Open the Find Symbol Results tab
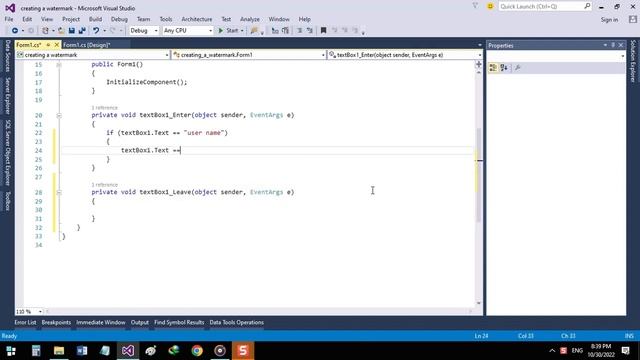 pos(179,322)
